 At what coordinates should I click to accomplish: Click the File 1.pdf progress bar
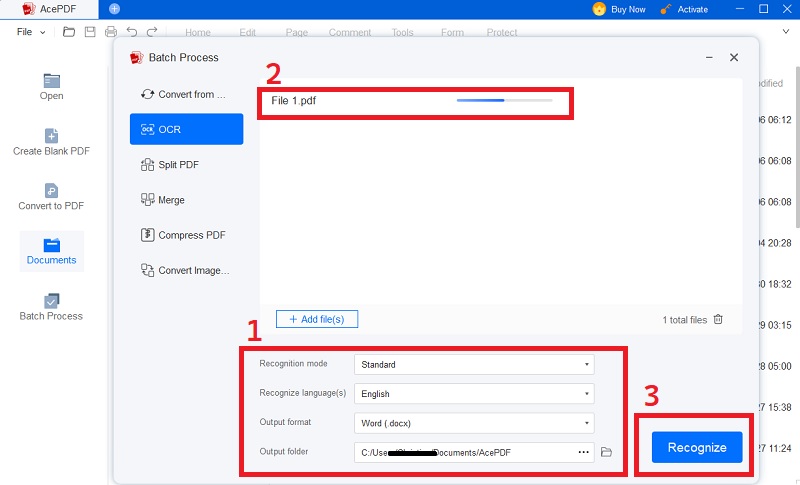pyautogui.click(x=505, y=100)
